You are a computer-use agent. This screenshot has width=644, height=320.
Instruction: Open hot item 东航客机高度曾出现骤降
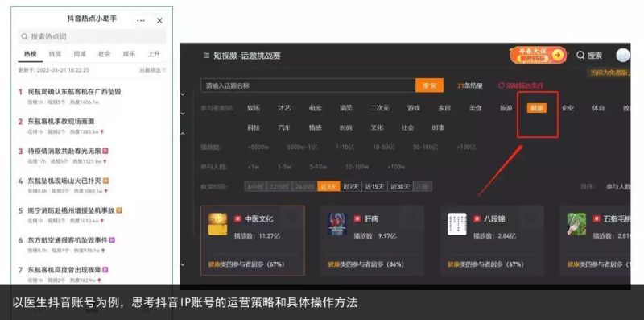64,270
